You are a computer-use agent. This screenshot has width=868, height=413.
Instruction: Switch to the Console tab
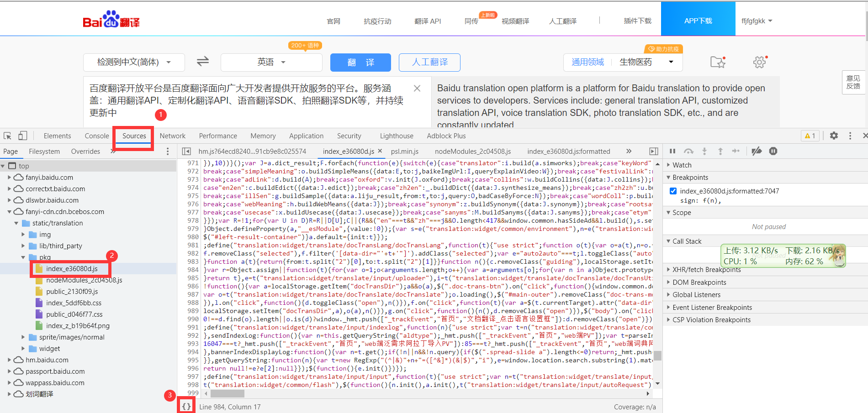(97, 136)
